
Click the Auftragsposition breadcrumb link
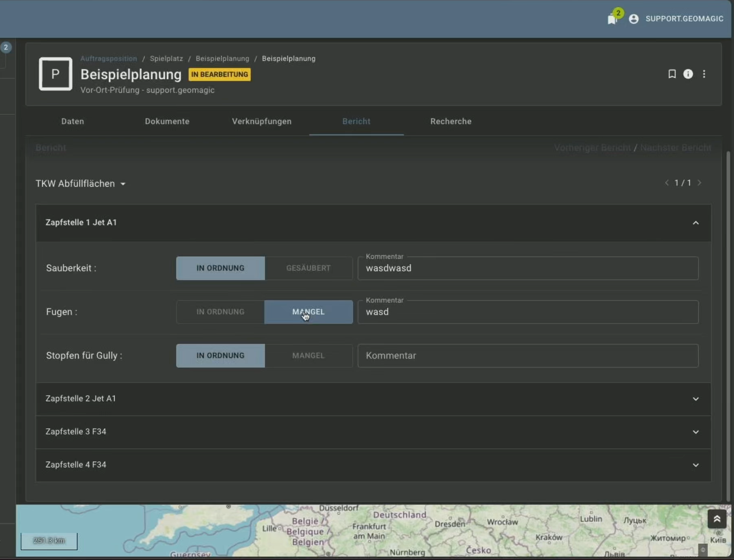click(x=109, y=59)
